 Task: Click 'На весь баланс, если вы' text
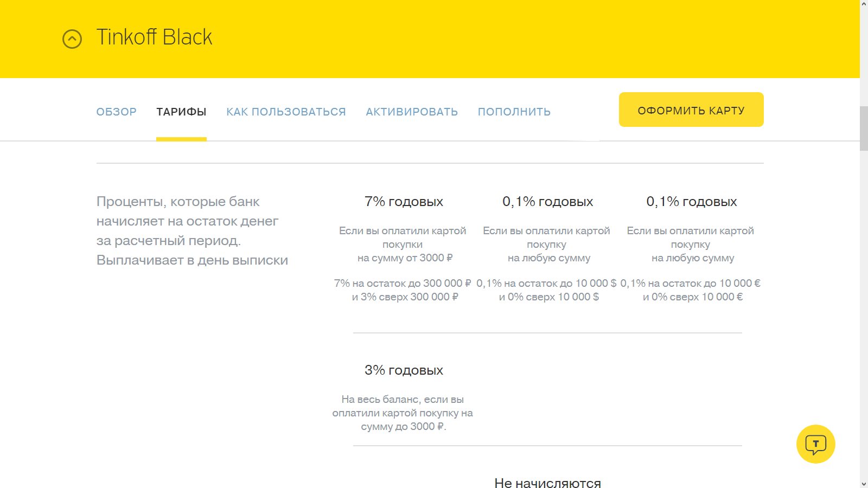[x=403, y=400]
